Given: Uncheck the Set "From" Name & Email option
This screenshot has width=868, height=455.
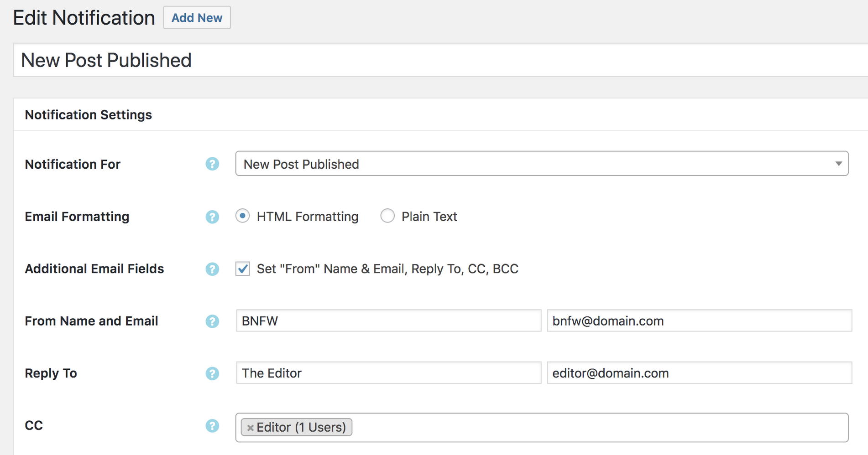Looking at the screenshot, I should pyautogui.click(x=242, y=269).
